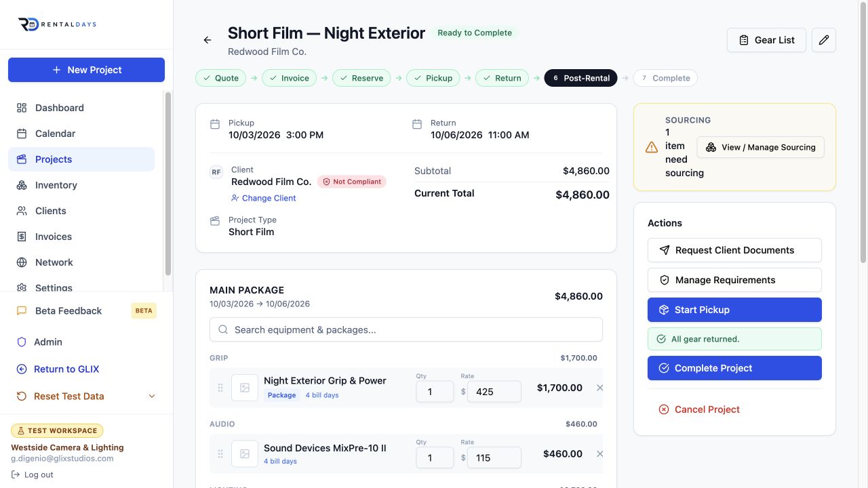Screen dimensions: 868x488
Task: Create a New Project
Action: (86, 70)
